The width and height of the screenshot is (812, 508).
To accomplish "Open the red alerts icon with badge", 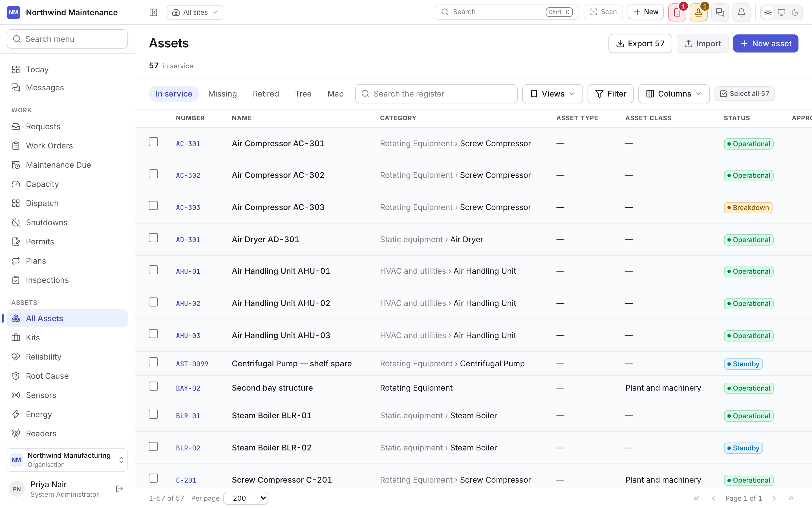I will pos(677,12).
